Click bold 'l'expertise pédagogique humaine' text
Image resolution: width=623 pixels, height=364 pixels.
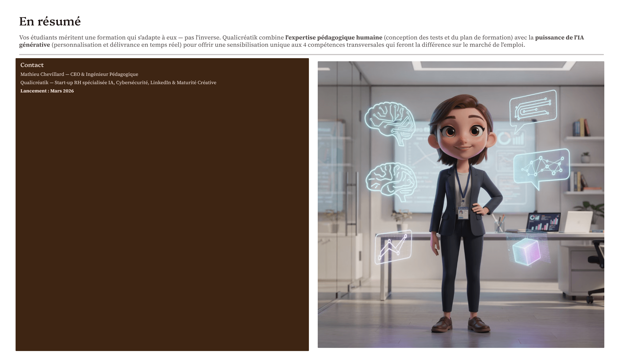click(x=334, y=37)
